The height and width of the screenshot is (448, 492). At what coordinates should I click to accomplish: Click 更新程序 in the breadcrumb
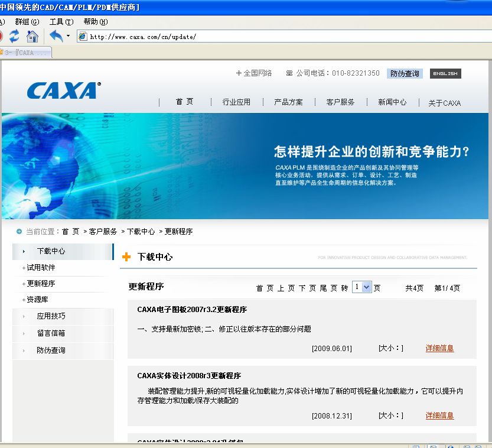(178, 231)
